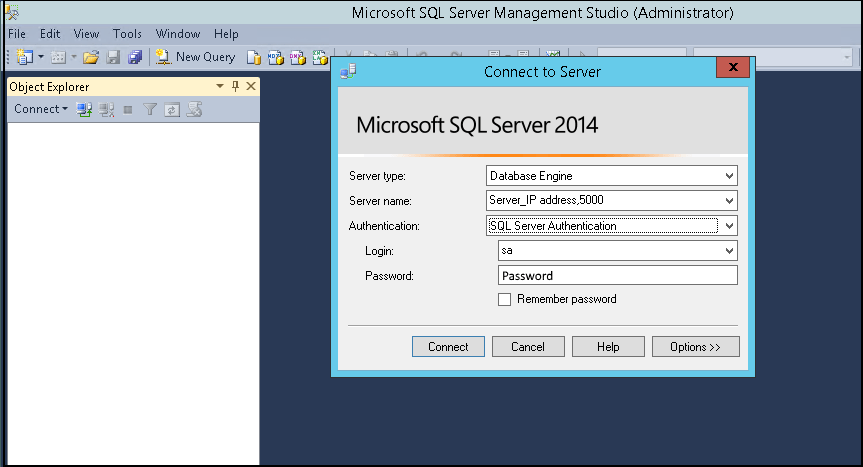Screen dimensions: 863x467
Task: Click the Help button in dialog
Action: click(608, 347)
